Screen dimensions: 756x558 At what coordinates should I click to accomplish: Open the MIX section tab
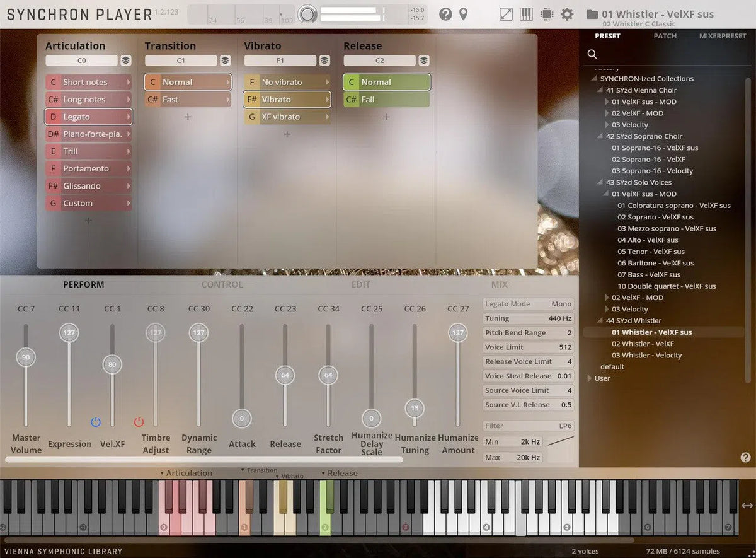499,284
